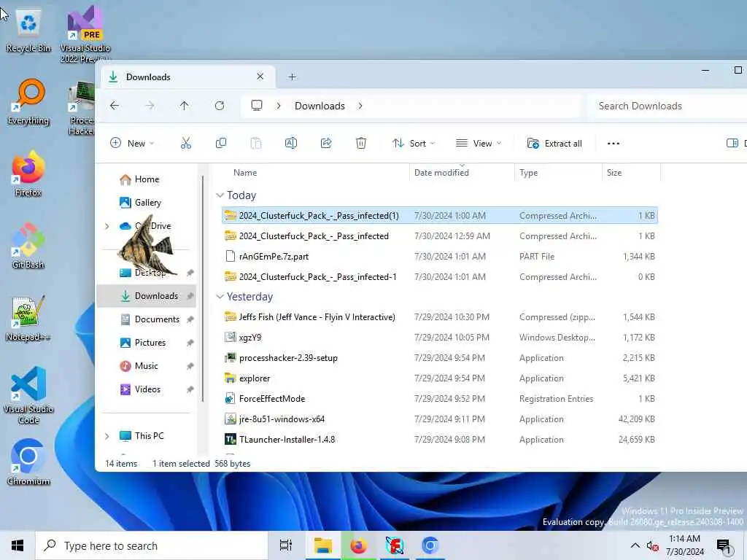Expand the OneDrive tree node
The image size is (747, 560).
tap(107, 226)
